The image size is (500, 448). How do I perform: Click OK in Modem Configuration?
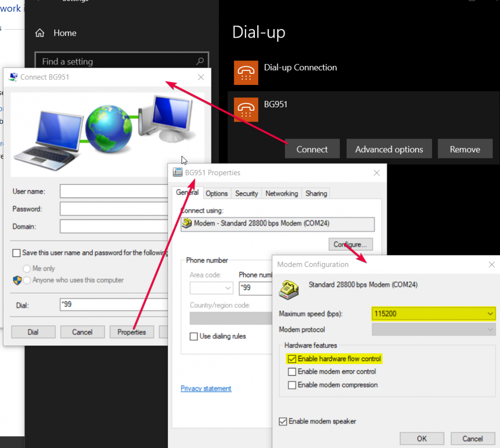[422, 439]
